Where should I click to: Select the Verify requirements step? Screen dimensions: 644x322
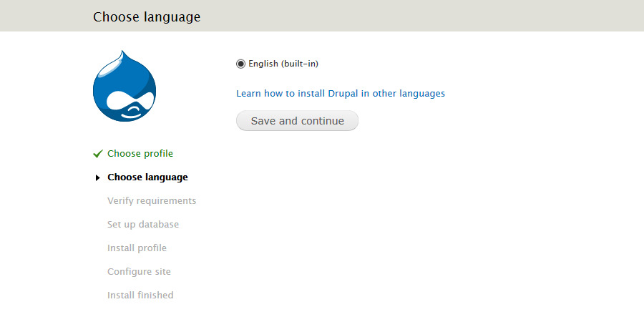152,201
